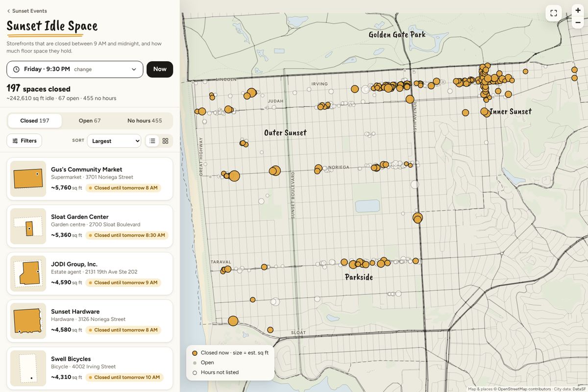Toggle fullscreen map view
The height and width of the screenshot is (392, 588).
click(x=554, y=13)
